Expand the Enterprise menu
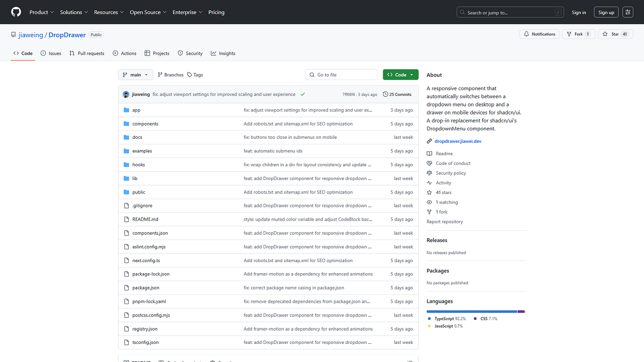 [x=188, y=12]
